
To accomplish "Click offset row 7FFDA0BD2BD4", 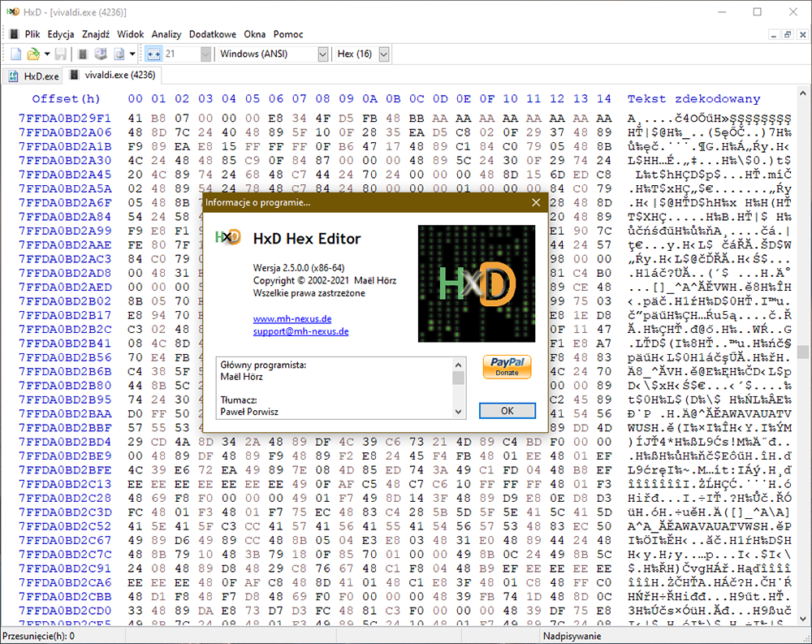I will click(65, 442).
